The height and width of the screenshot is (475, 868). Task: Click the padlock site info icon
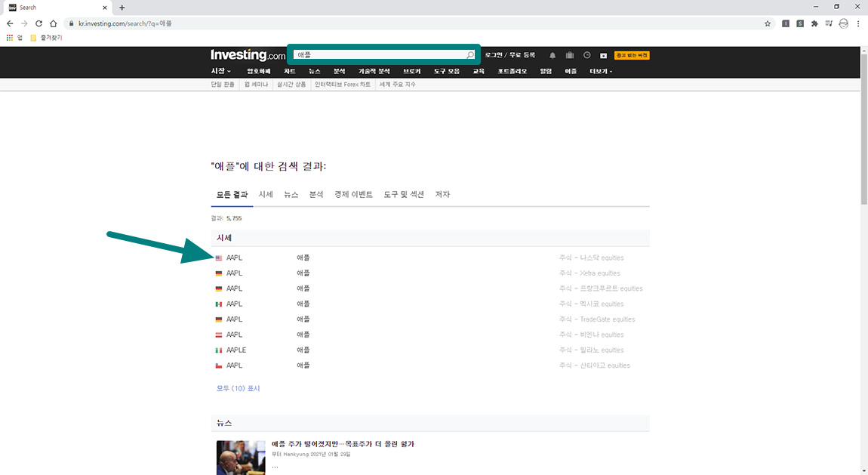coord(72,24)
